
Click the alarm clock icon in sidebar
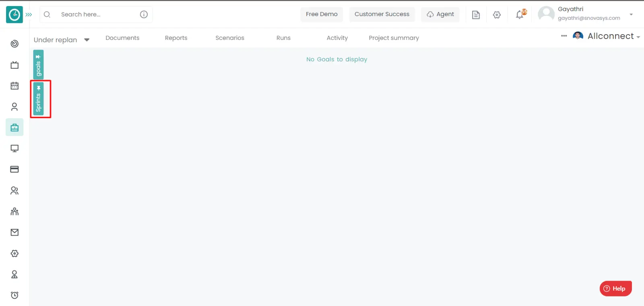pyautogui.click(x=14, y=295)
